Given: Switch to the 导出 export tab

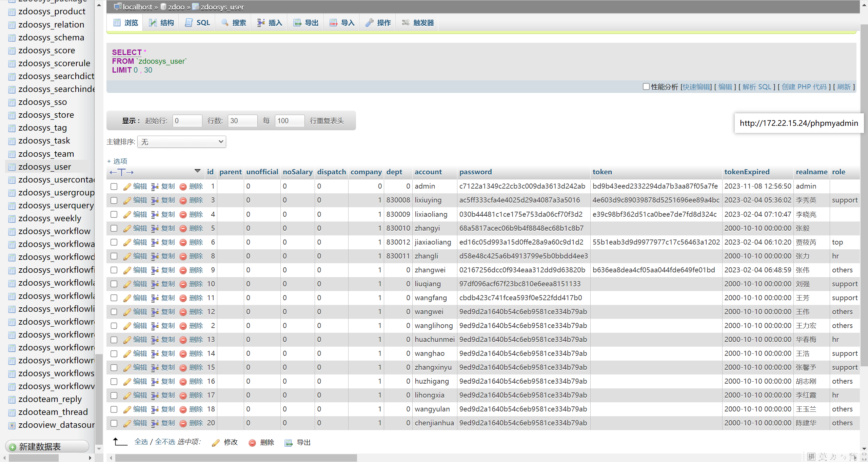Looking at the screenshot, I should tap(306, 23).
